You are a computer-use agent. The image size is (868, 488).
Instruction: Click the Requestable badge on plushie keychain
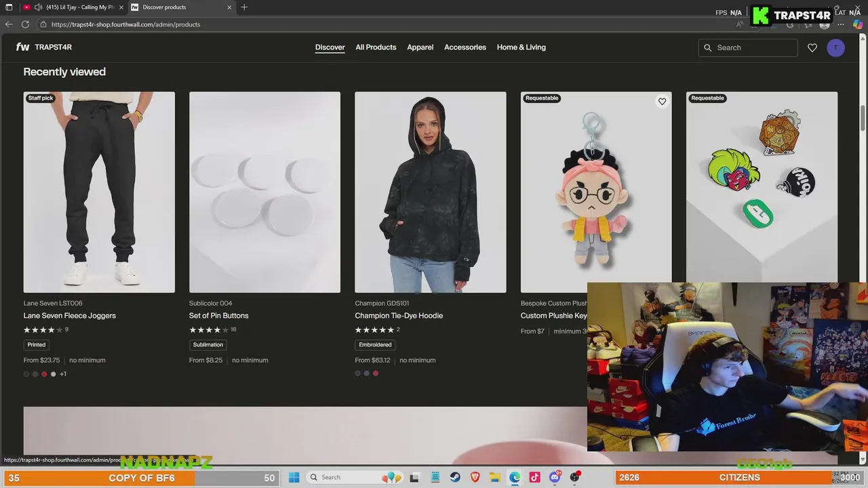542,98
